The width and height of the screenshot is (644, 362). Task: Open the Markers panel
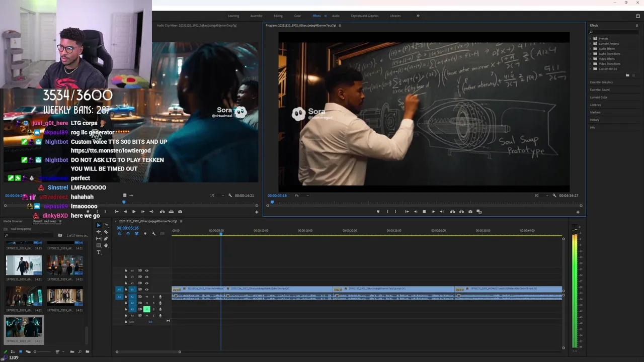(x=595, y=112)
